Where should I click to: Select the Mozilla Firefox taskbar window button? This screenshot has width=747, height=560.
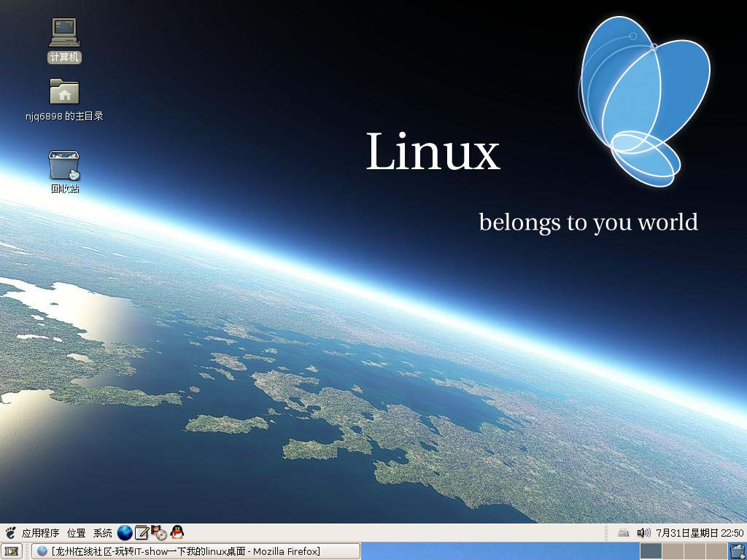point(196,551)
